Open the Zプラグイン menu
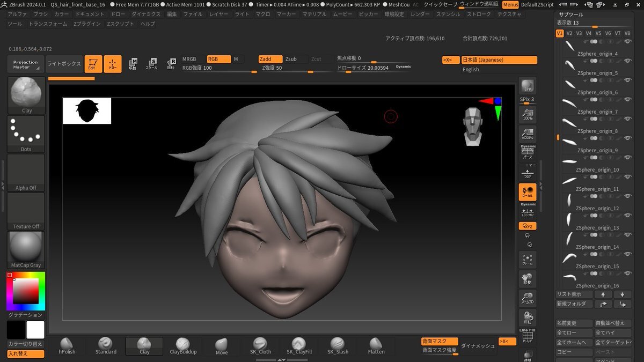Viewport: 644px width, 362px height. pyautogui.click(x=86, y=24)
